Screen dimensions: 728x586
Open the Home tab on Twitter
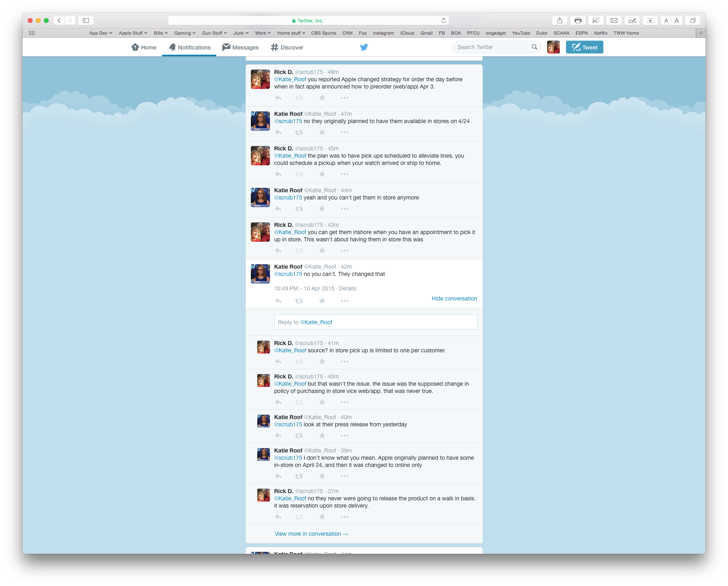[144, 47]
